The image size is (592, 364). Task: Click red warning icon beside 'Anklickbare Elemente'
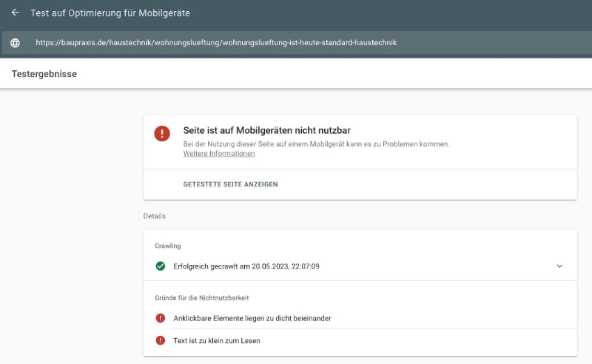click(161, 318)
